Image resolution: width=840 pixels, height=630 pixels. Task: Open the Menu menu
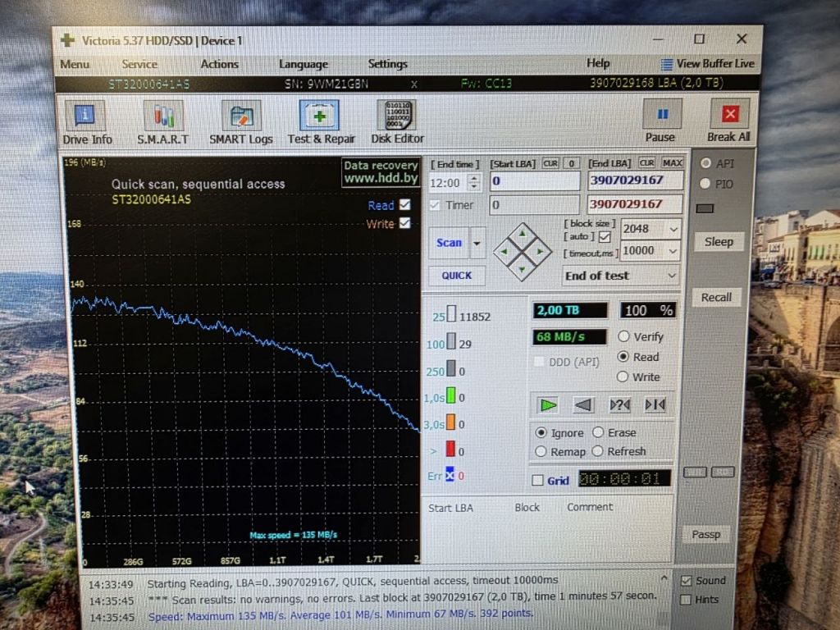tap(75, 64)
